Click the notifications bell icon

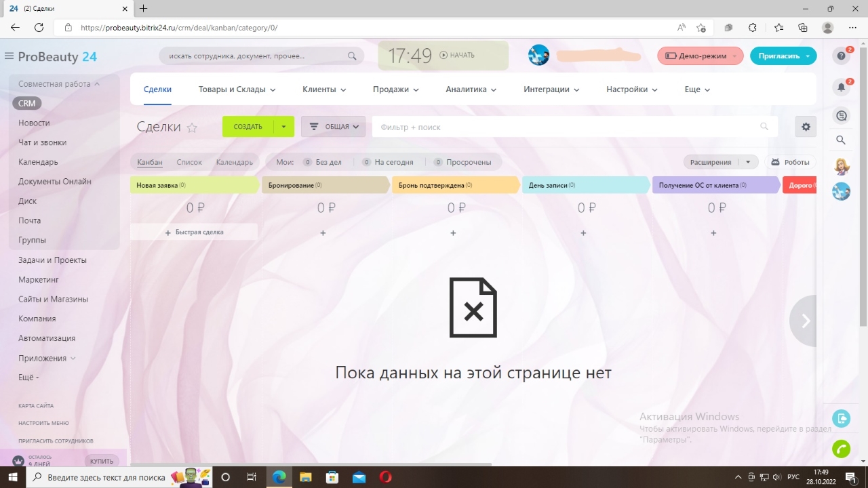coord(841,87)
